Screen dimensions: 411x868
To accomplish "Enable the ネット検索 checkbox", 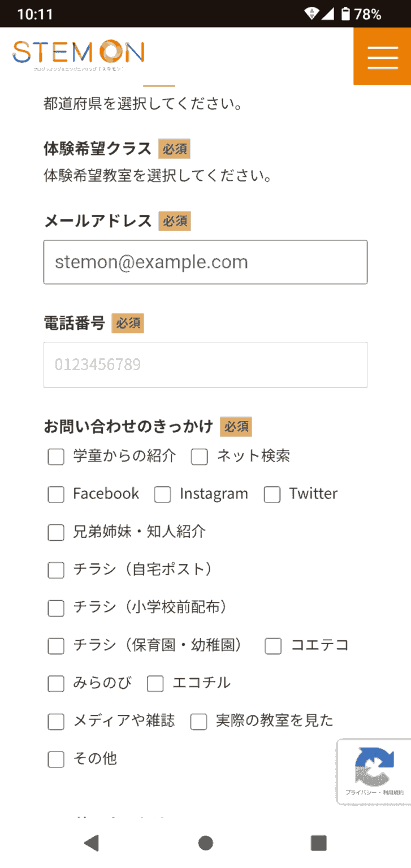I will (200, 457).
